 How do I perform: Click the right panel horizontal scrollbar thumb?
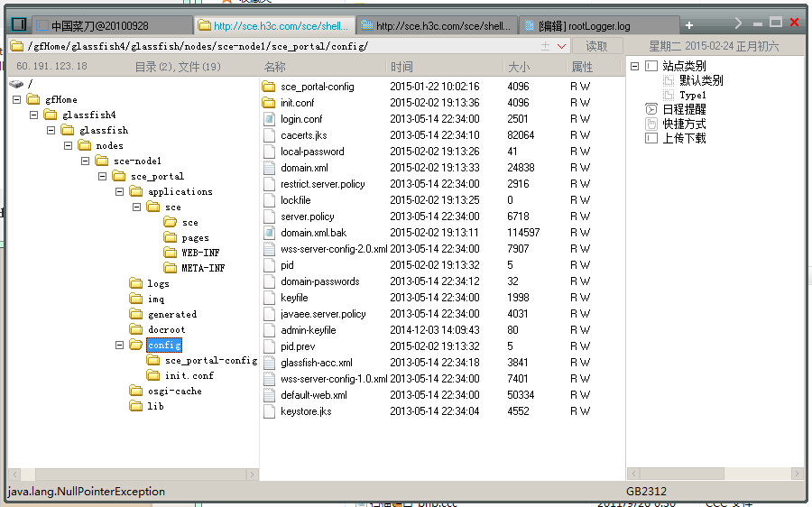[683, 474]
